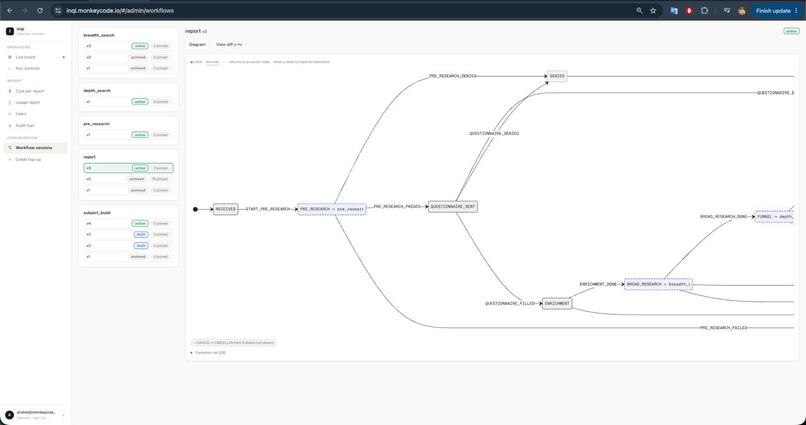This screenshot has width=806, height=425.
Task: Select report v1 archived version
Action: [x=128, y=190]
